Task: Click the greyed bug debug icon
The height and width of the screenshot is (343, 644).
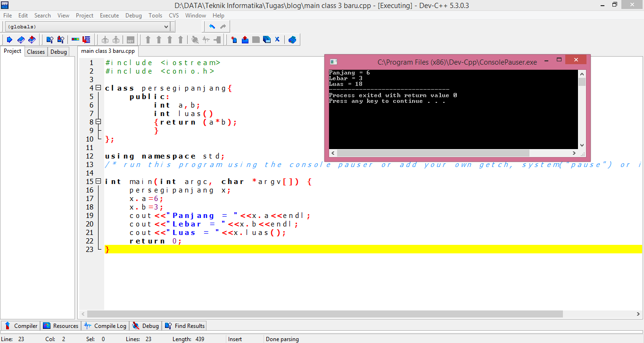Action: pyautogui.click(x=195, y=40)
